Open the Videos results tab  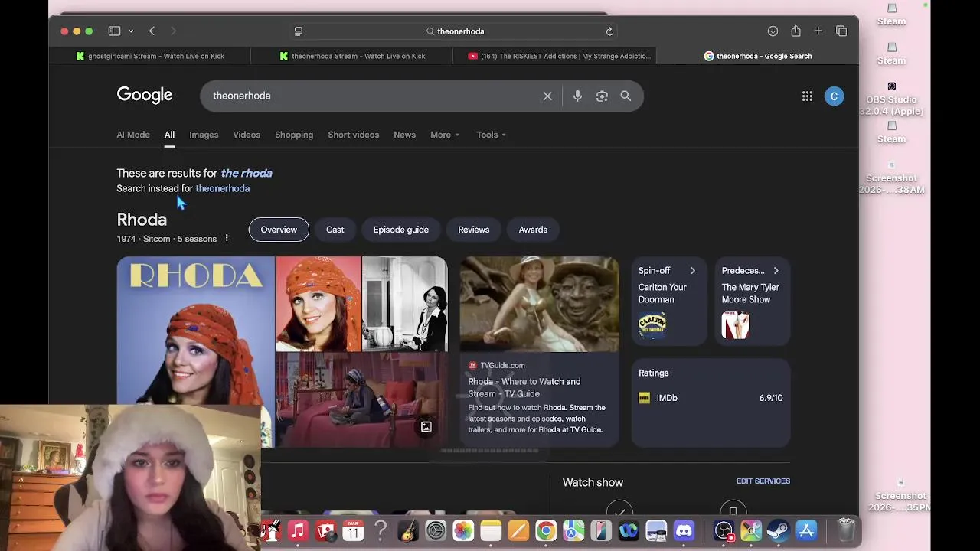point(247,135)
